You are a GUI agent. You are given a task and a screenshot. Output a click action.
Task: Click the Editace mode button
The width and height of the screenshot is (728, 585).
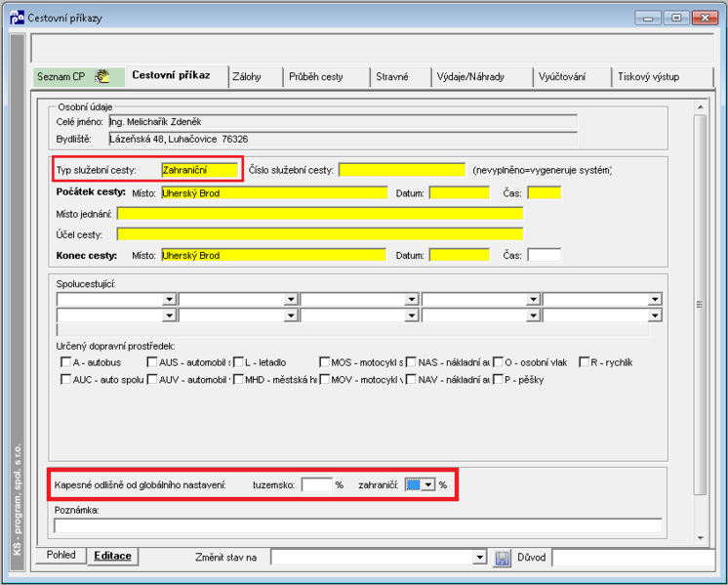pyautogui.click(x=113, y=556)
